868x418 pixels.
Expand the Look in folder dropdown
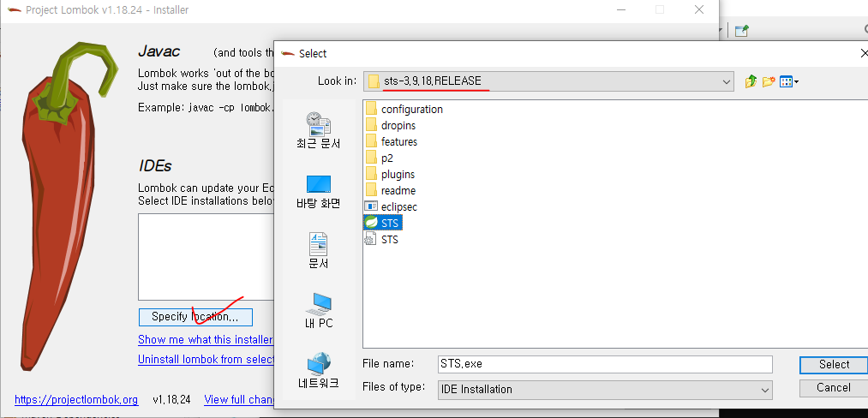[727, 82]
